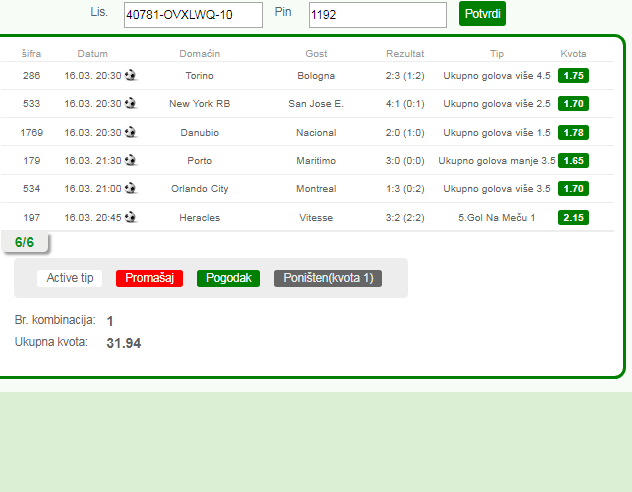Click match code 179

pos(31,160)
